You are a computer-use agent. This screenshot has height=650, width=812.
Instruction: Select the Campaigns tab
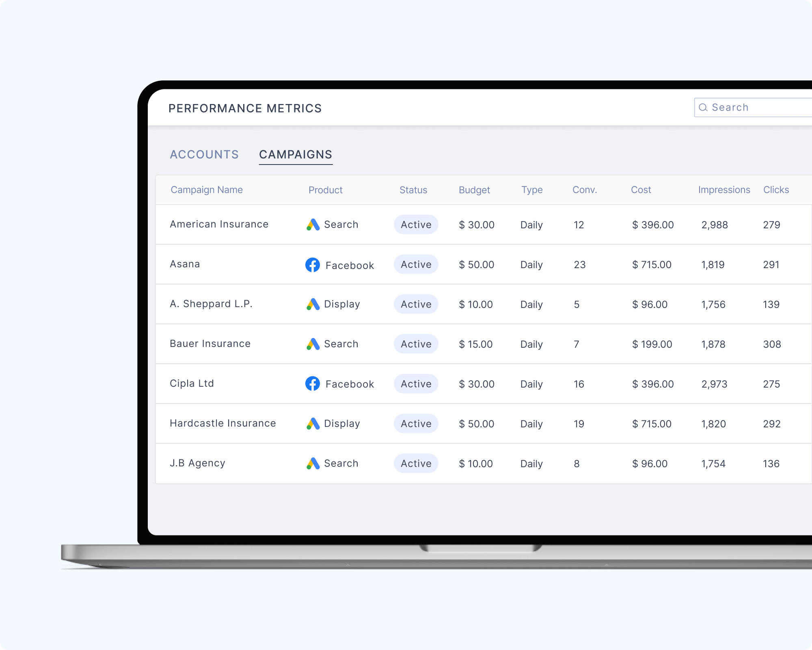(296, 154)
